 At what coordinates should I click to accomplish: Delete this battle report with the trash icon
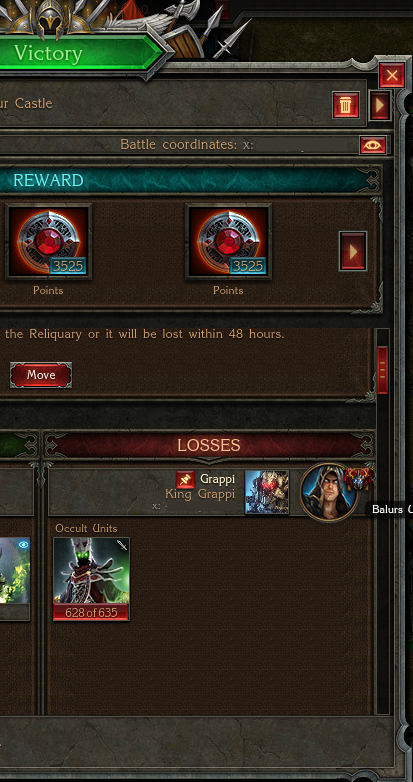click(x=346, y=105)
